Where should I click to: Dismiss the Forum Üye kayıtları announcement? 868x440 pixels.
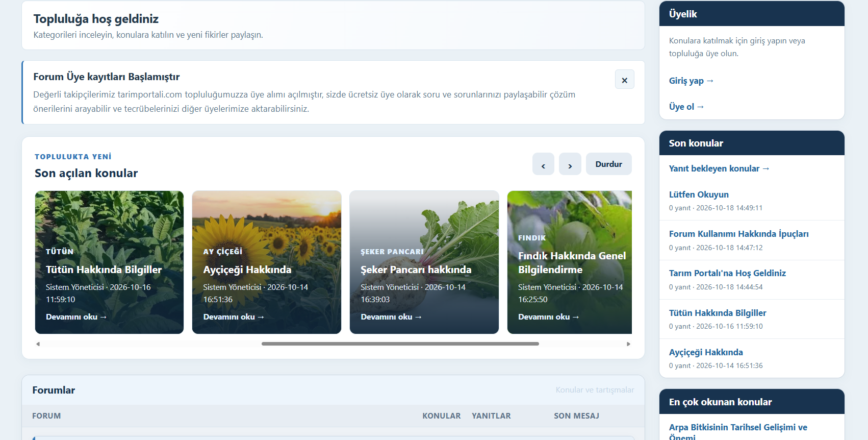pyautogui.click(x=624, y=80)
